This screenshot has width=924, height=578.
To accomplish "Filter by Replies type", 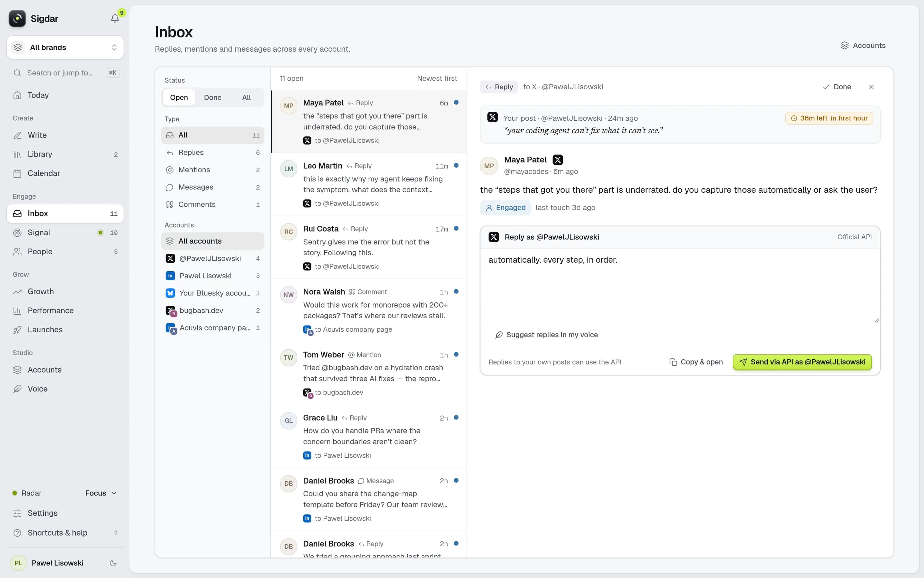I will pos(213,153).
